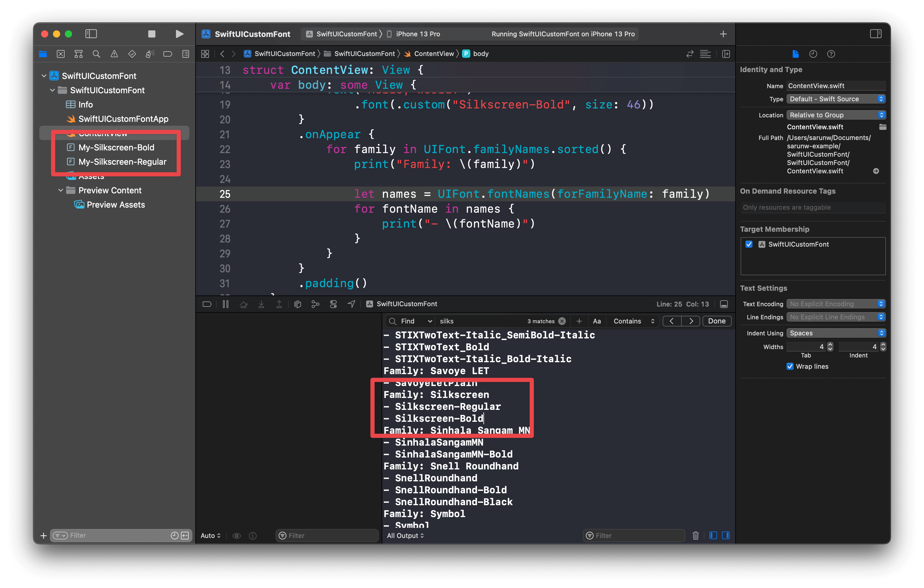Open the Type dropdown Default - Swift Source
The width and height of the screenshot is (924, 588).
point(836,99)
